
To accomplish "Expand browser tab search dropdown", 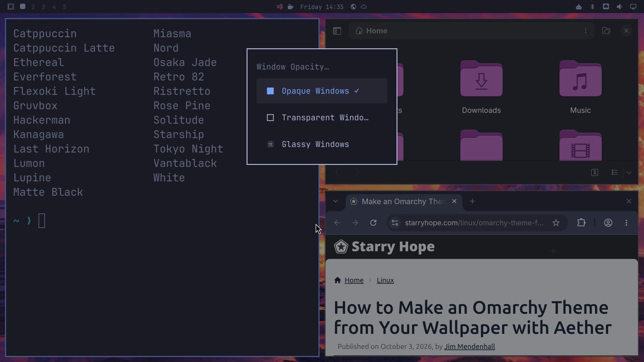I will (x=335, y=201).
